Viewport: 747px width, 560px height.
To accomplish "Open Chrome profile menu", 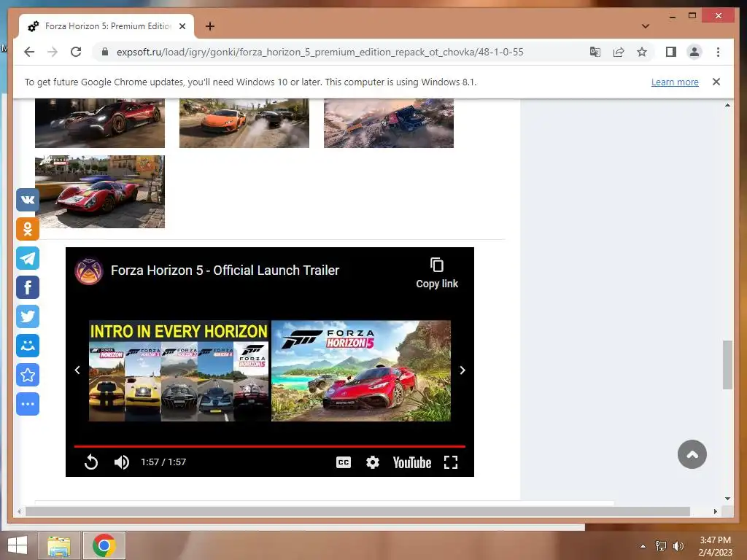I will point(694,52).
